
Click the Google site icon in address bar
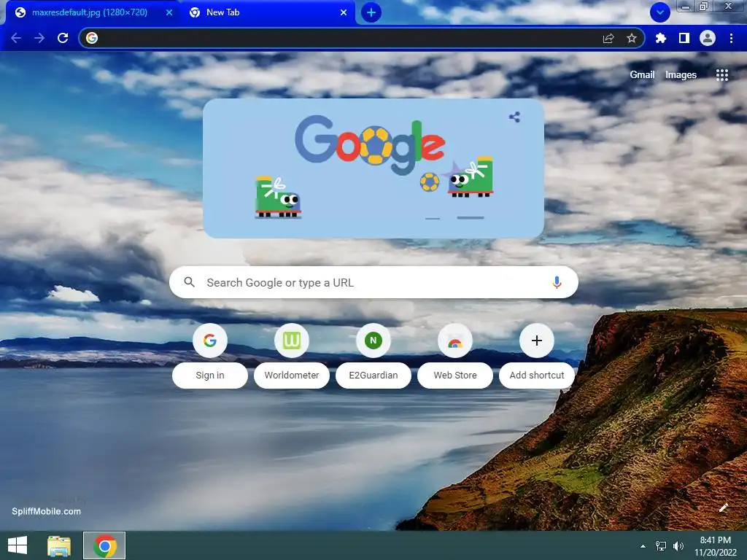92,38
